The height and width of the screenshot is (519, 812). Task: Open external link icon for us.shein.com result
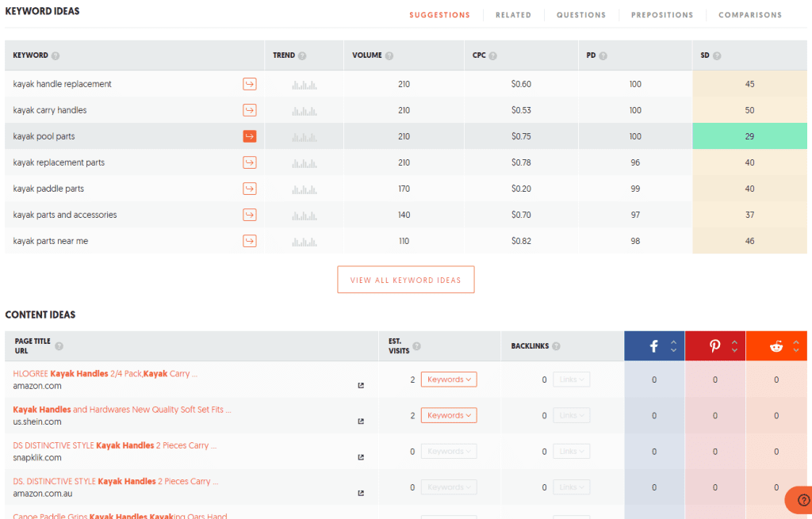(x=361, y=422)
